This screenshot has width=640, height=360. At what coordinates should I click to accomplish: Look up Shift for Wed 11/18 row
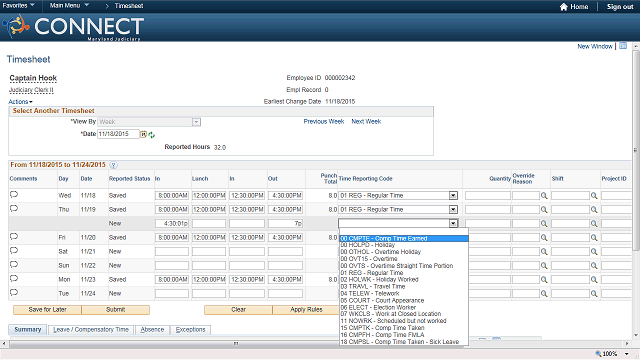594,196
